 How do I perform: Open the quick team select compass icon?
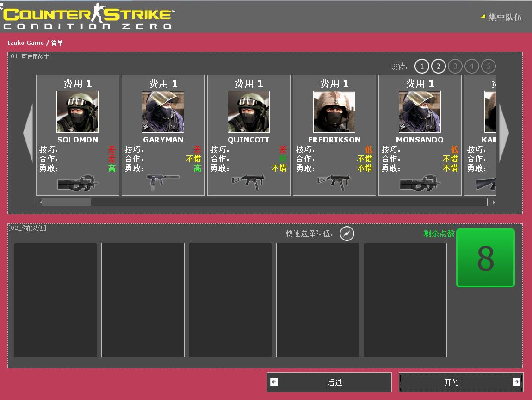pos(346,234)
